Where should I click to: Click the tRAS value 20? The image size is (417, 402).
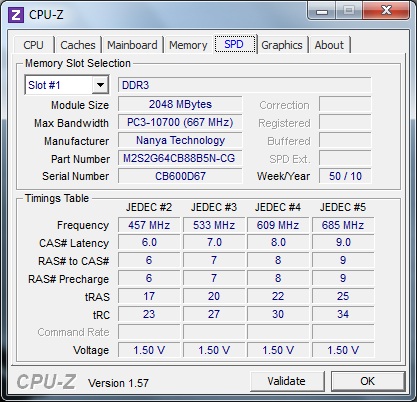(x=214, y=296)
